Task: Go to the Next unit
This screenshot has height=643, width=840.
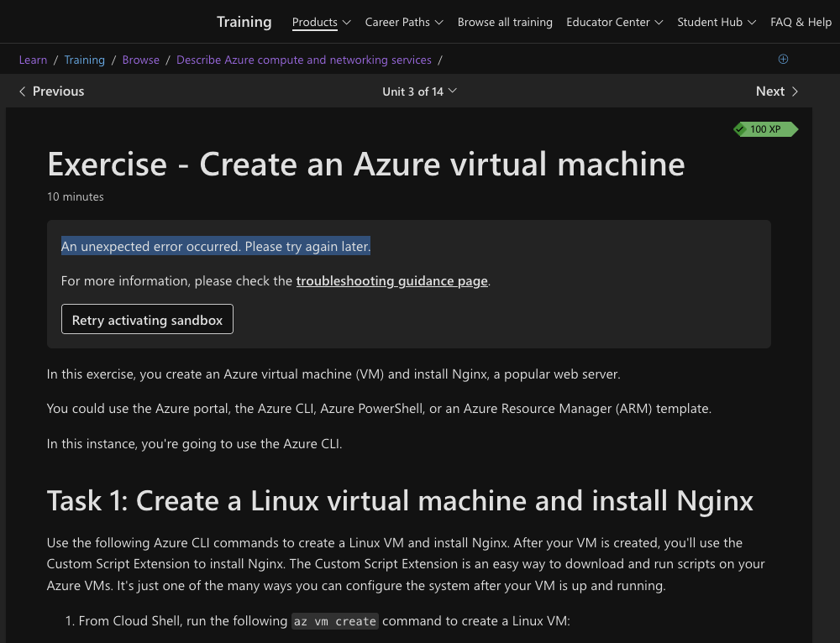Action: [777, 91]
